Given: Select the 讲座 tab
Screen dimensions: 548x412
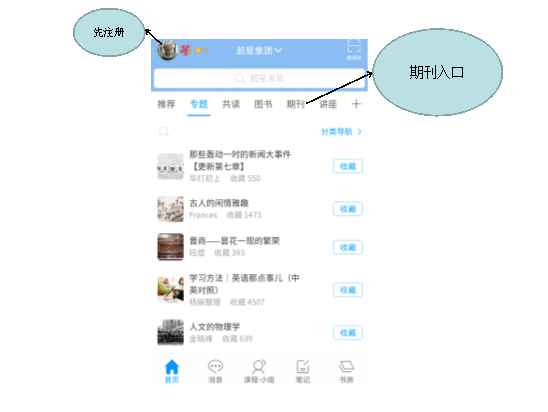Looking at the screenshot, I should point(328,104).
